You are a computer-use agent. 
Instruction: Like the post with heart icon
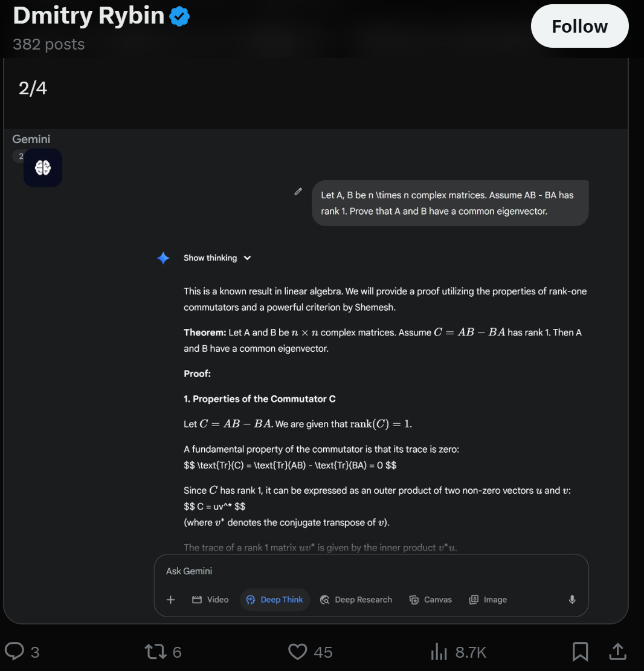coord(297,652)
